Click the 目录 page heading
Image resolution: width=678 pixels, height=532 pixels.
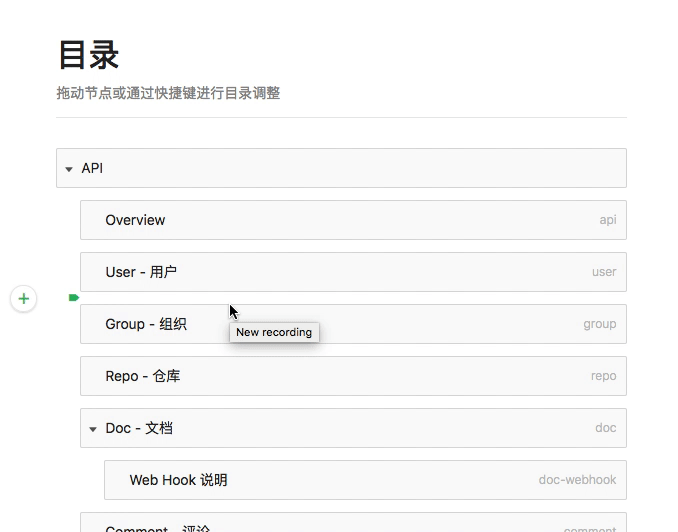tap(89, 54)
